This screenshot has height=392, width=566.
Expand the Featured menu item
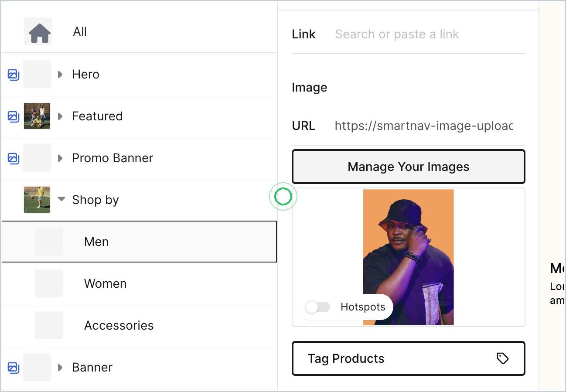(61, 116)
